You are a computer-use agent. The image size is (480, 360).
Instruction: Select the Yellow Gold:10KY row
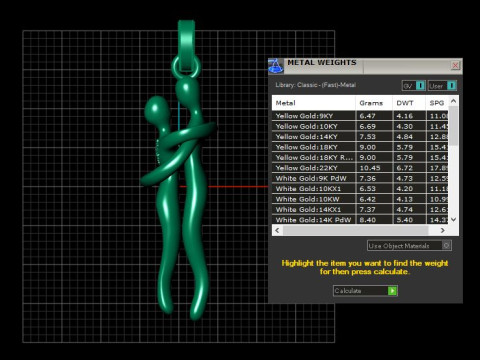[x=360, y=126]
